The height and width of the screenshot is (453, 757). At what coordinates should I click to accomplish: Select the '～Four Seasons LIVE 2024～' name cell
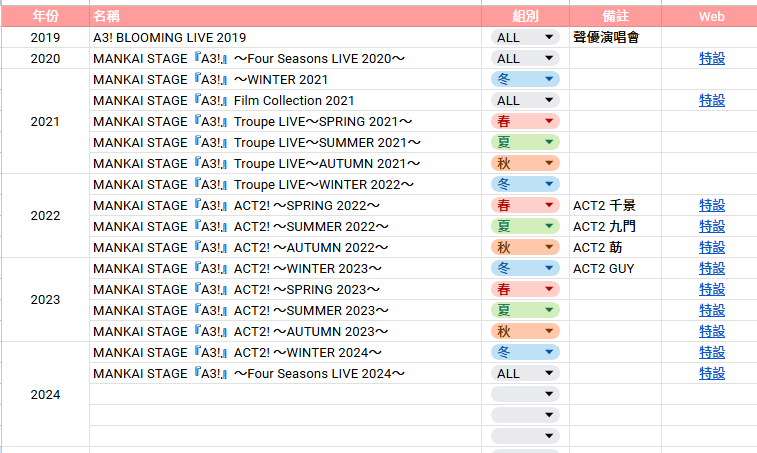(285, 373)
